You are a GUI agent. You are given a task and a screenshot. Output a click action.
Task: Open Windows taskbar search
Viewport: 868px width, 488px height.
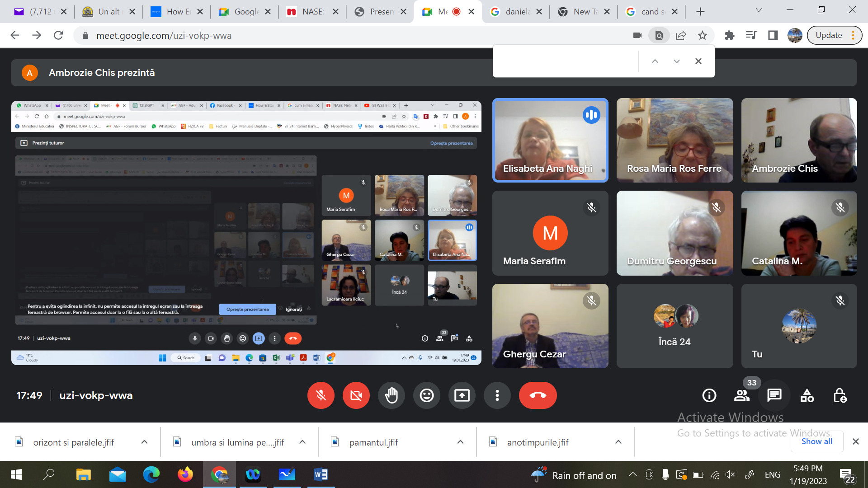pos(49,474)
